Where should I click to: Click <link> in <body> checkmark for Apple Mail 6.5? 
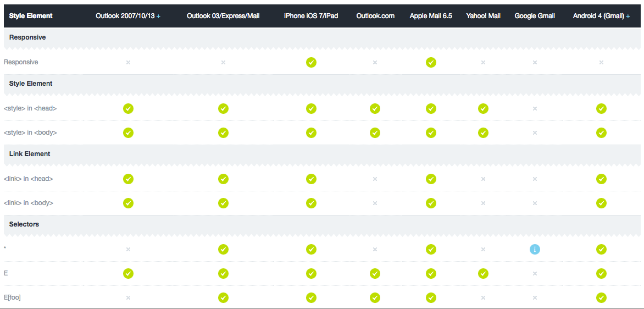pyautogui.click(x=431, y=203)
